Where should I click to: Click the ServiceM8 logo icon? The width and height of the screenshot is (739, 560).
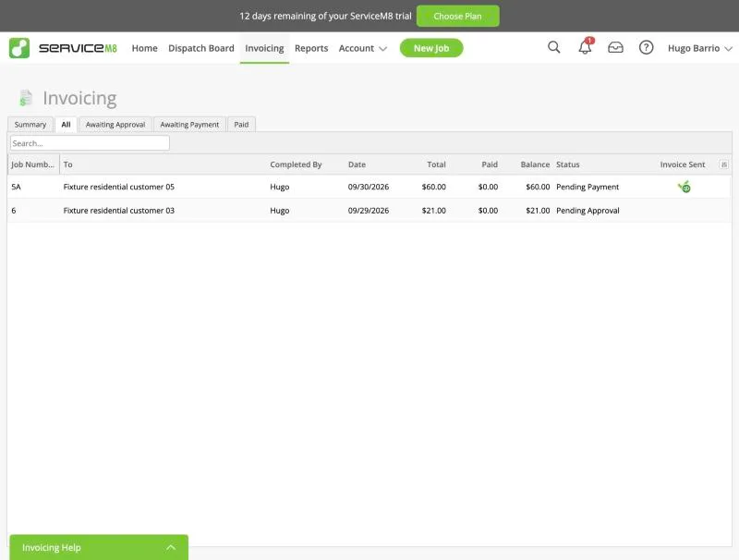(19, 48)
